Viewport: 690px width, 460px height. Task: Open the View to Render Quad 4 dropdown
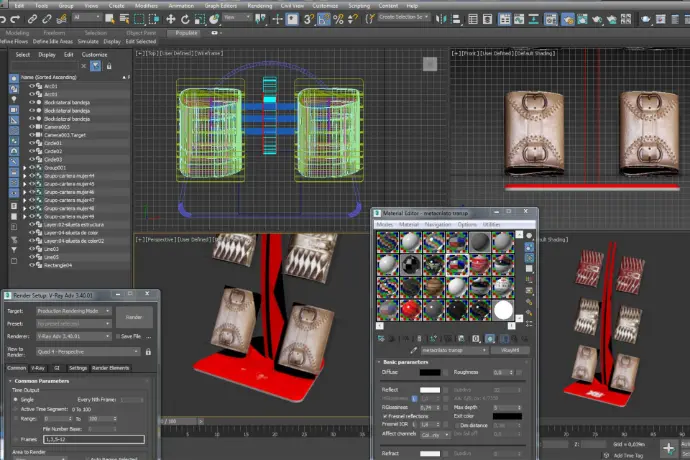[88, 352]
